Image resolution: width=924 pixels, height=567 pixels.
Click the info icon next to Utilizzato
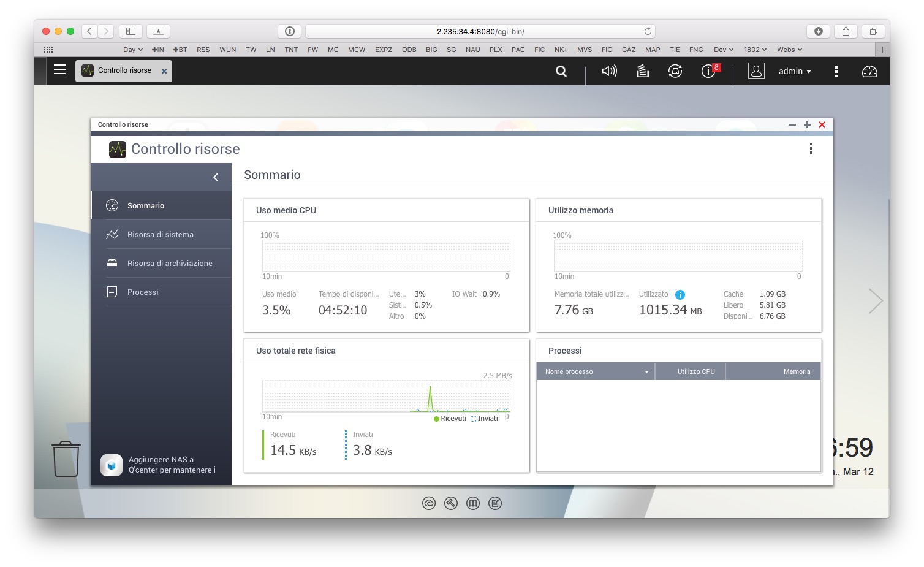(680, 295)
